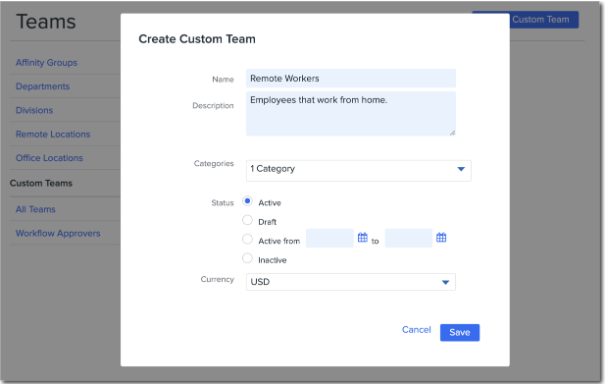Select Custom Teams in the sidebar
This screenshot has width=605, height=384.
41,183
